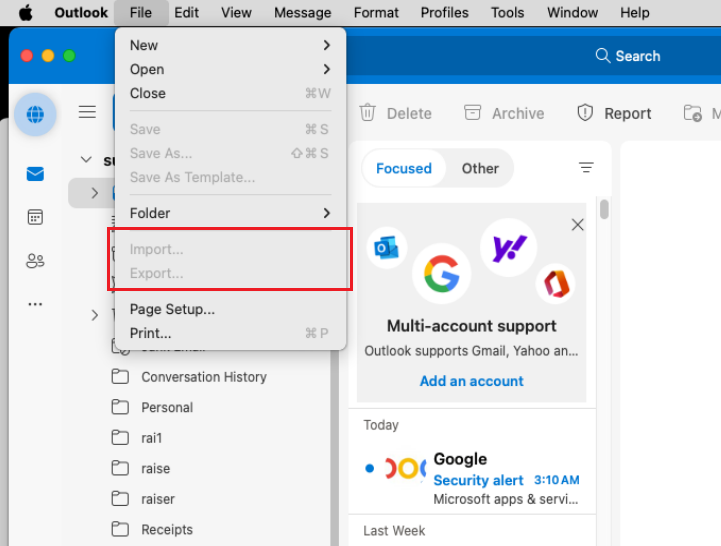Choose Folder in the File menu
Viewport: 721px width, 546px height.
click(x=230, y=213)
